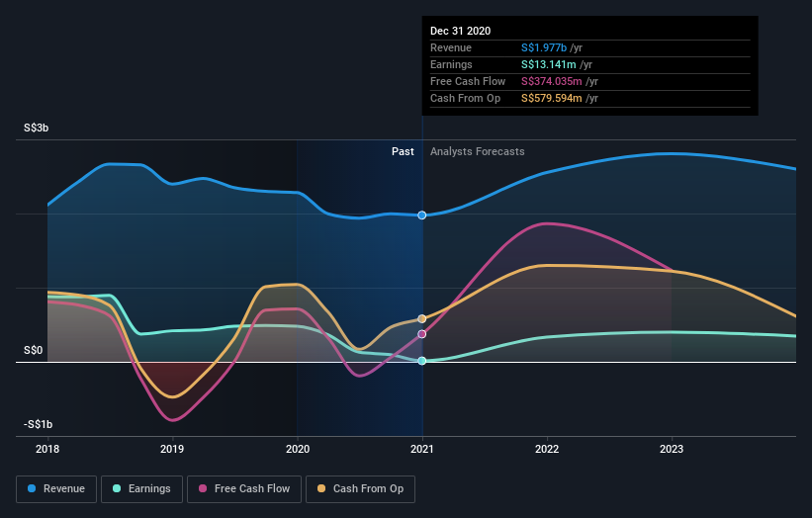Click the Past section label
The image size is (812, 518).
403,151
